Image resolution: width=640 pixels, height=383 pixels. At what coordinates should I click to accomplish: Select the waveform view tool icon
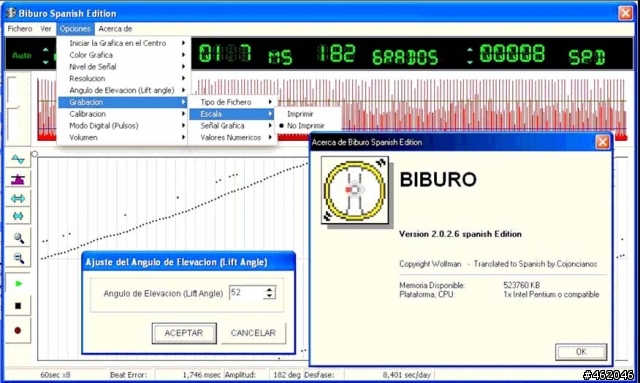(18, 159)
